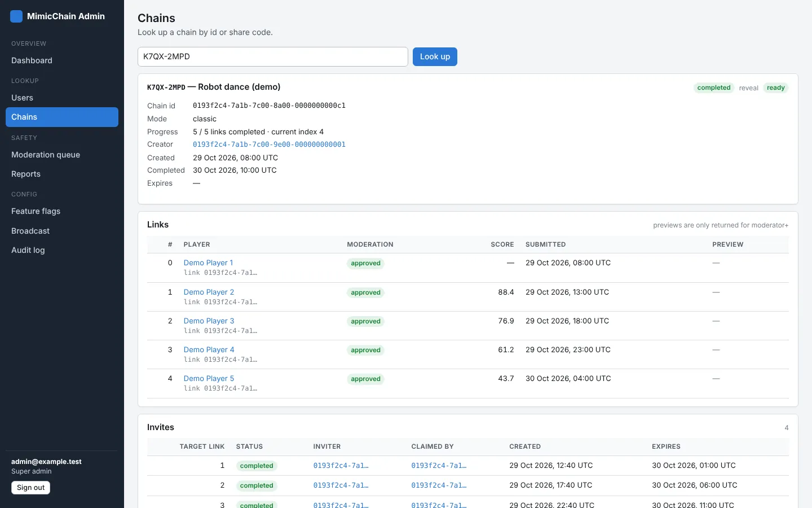
Task: Click claimed-by id for target link 2
Action: 439,485
